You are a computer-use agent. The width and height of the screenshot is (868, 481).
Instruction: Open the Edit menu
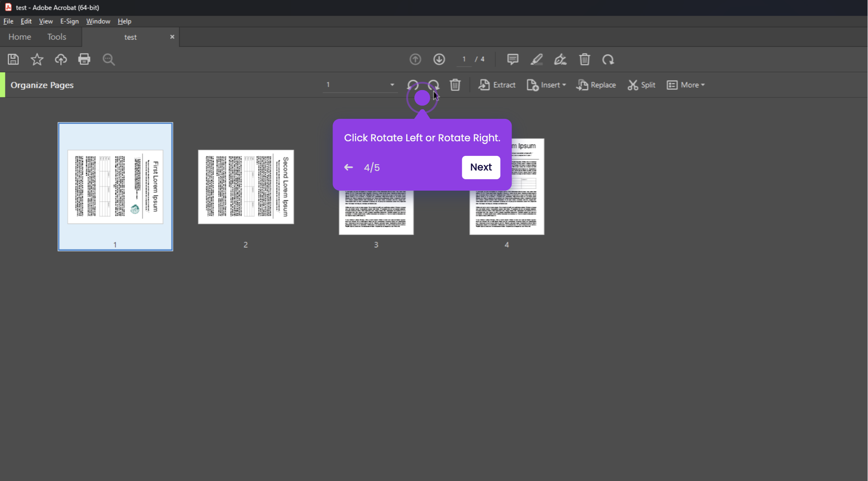click(x=26, y=21)
